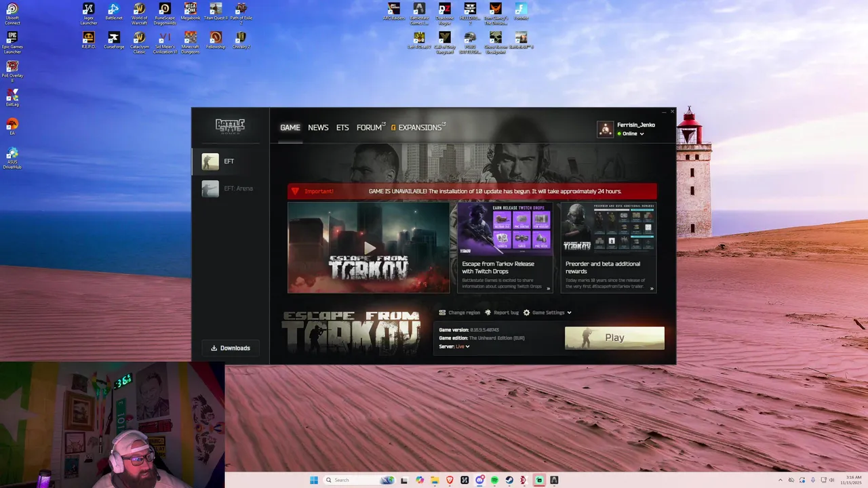
Task: Click the taskbar Search box
Action: pos(359,480)
